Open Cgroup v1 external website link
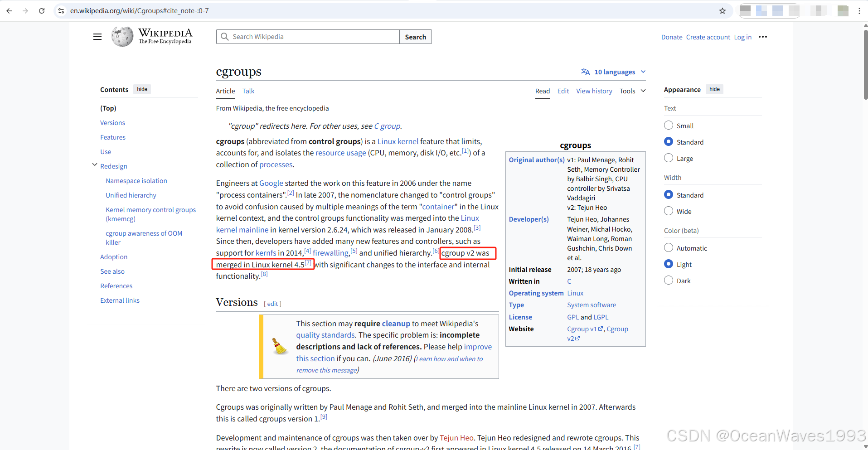Image resolution: width=868 pixels, height=450 pixels. (585, 329)
